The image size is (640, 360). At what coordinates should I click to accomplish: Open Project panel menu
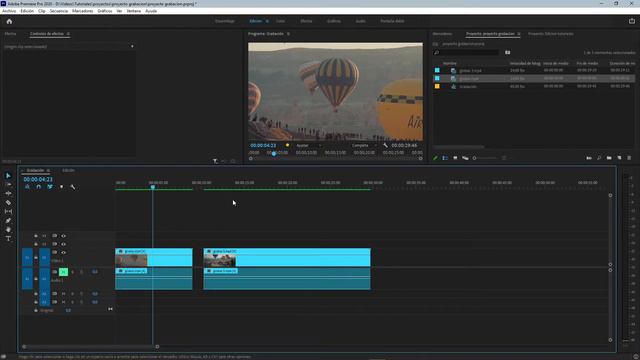click(519, 34)
